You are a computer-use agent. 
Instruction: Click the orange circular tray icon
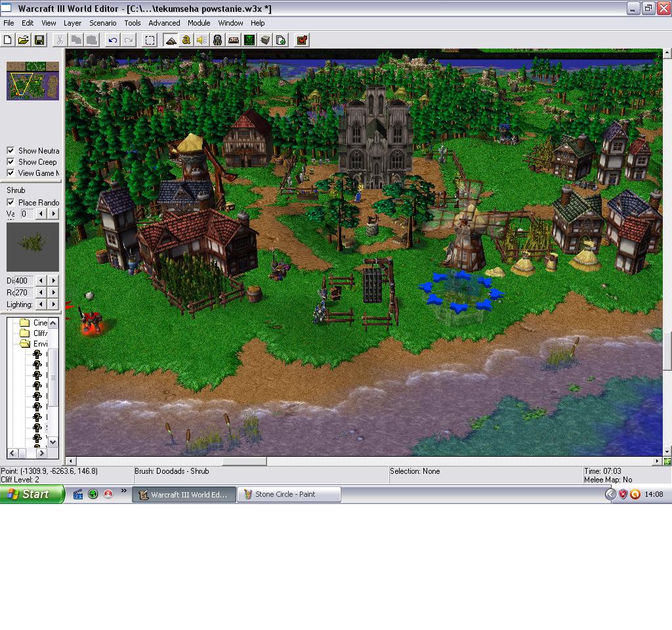click(x=635, y=494)
